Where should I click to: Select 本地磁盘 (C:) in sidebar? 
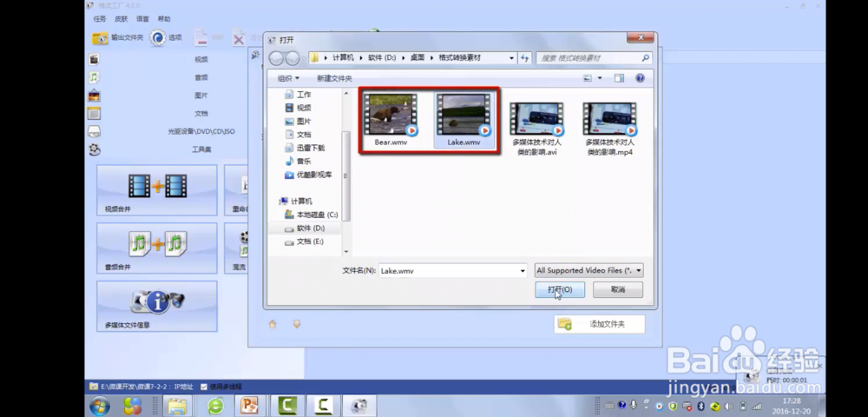coord(311,215)
